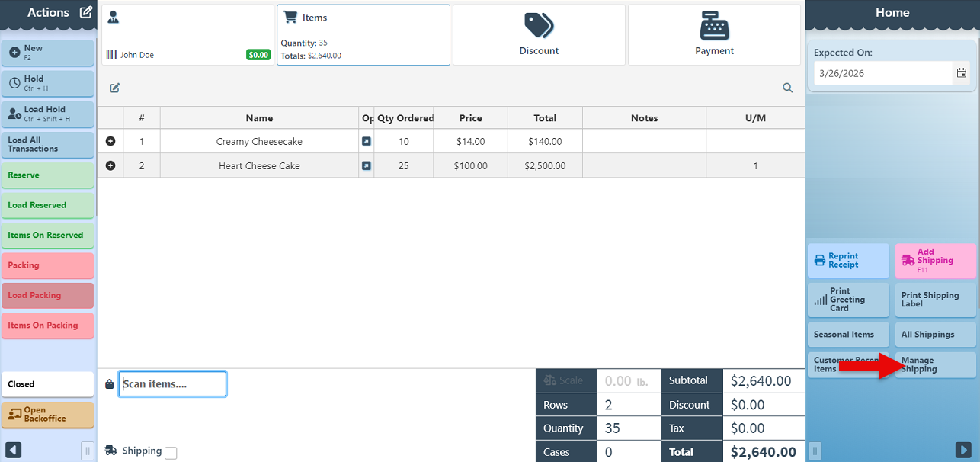This screenshot has width=980, height=462.
Task: Click the Reprint Receipt button
Action: tap(848, 261)
